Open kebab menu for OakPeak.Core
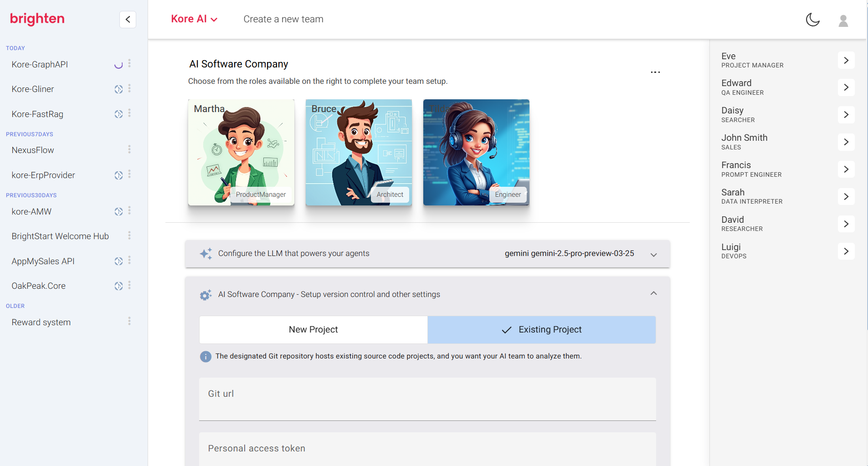Screen dimensions: 868x466 pyautogui.click(x=129, y=285)
